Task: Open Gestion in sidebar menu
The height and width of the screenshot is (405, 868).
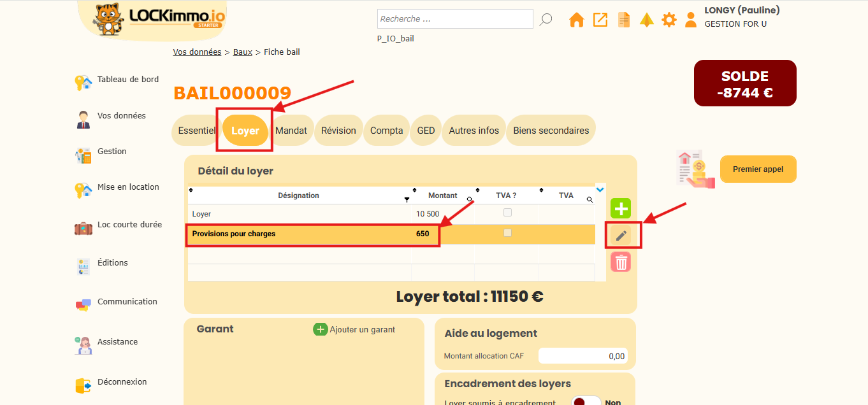Action: (x=112, y=152)
